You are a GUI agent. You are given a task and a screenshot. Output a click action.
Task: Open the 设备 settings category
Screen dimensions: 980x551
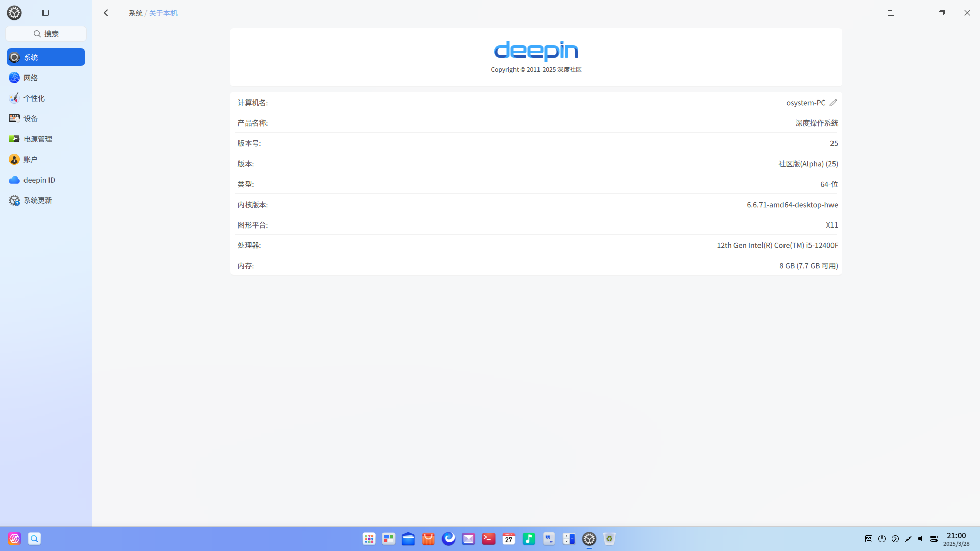pyautogui.click(x=46, y=118)
